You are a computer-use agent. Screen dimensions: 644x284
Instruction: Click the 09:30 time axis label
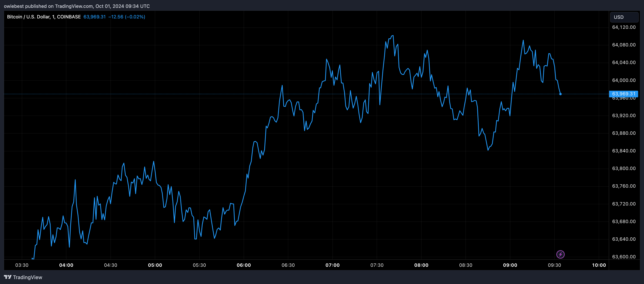point(554,265)
